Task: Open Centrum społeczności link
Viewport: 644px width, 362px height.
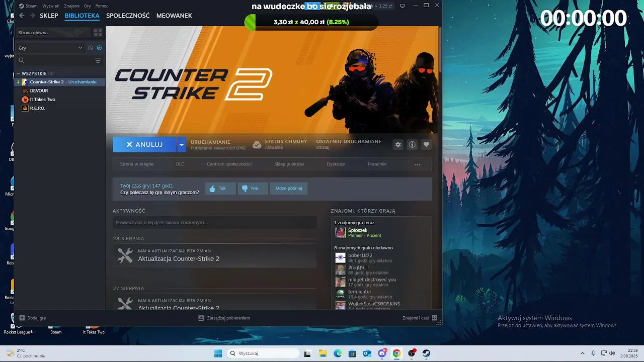Action: [x=229, y=164]
